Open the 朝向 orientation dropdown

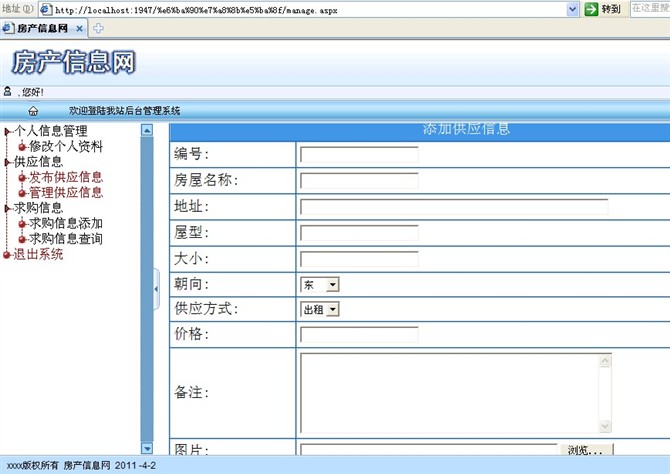pos(332,285)
